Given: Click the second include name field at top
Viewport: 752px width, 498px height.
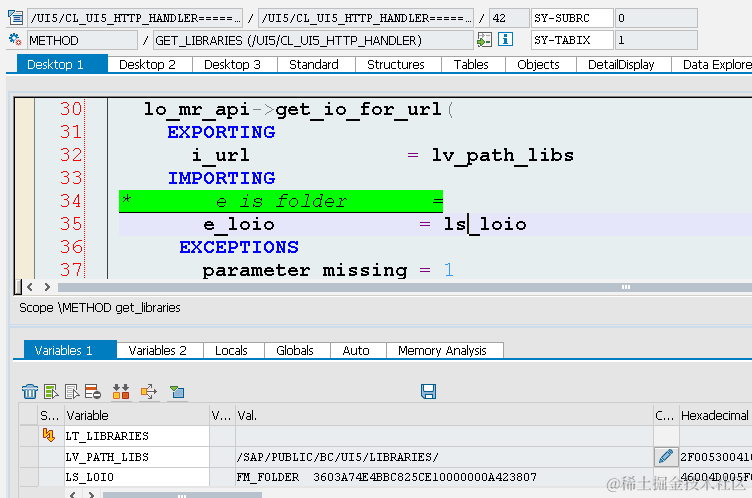Looking at the screenshot, I should point(366,18).
